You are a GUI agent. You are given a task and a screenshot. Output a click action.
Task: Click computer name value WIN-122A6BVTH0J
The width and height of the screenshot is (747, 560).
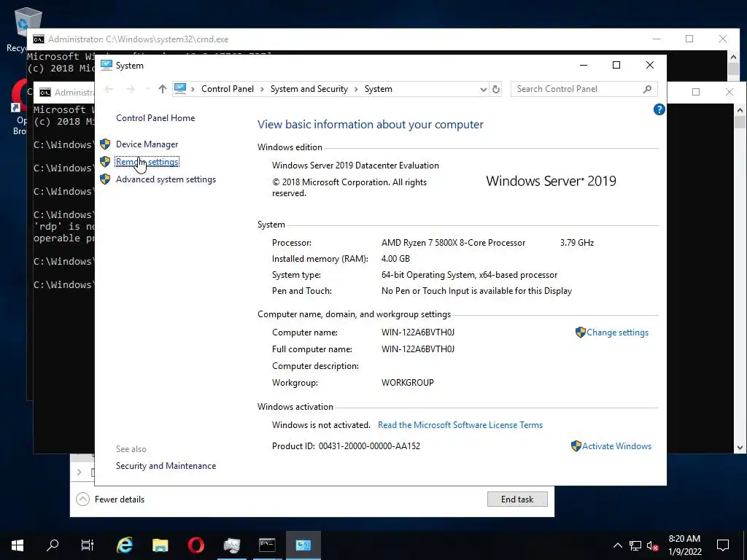pyautogui.click(x=418, y=332)
